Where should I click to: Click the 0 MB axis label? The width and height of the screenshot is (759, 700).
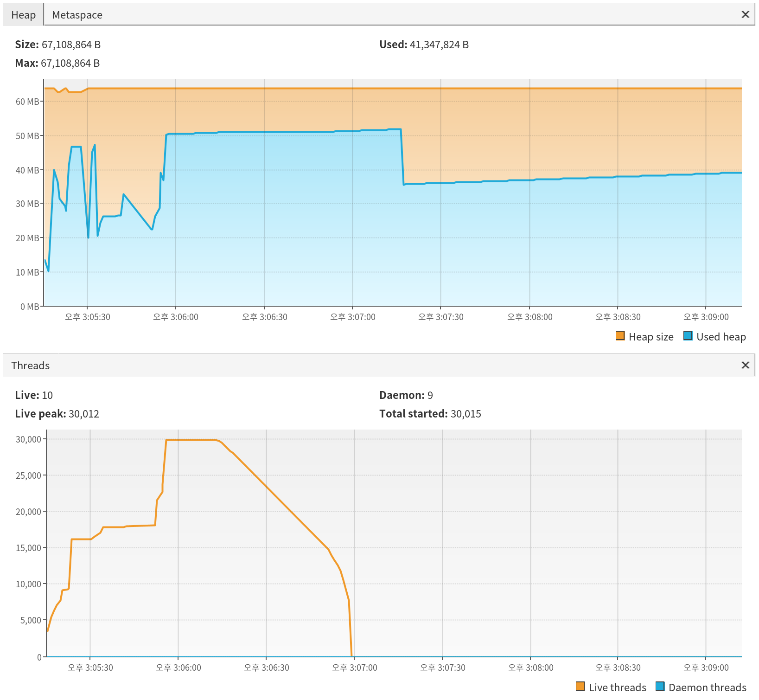[x=30, y=307]
